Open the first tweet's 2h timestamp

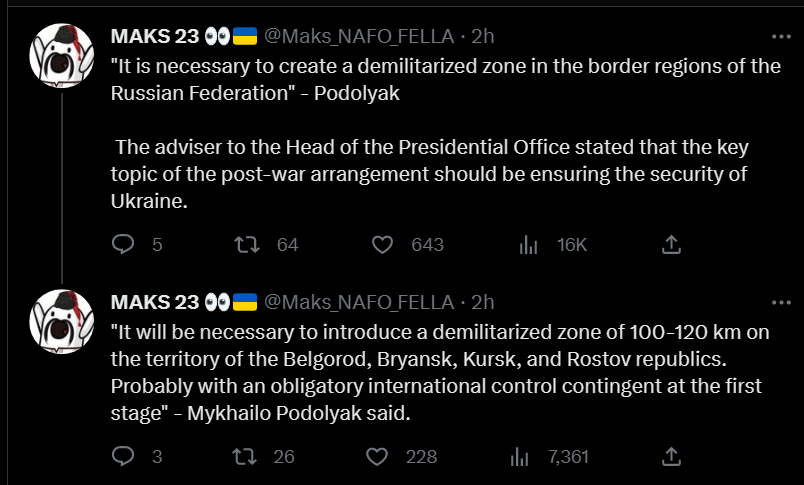[483, 36]
